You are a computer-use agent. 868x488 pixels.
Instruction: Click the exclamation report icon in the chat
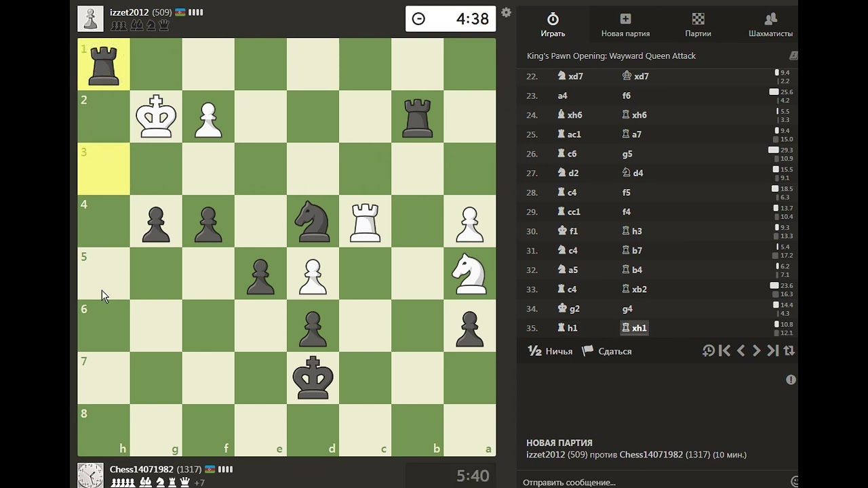tap(791, 380)
